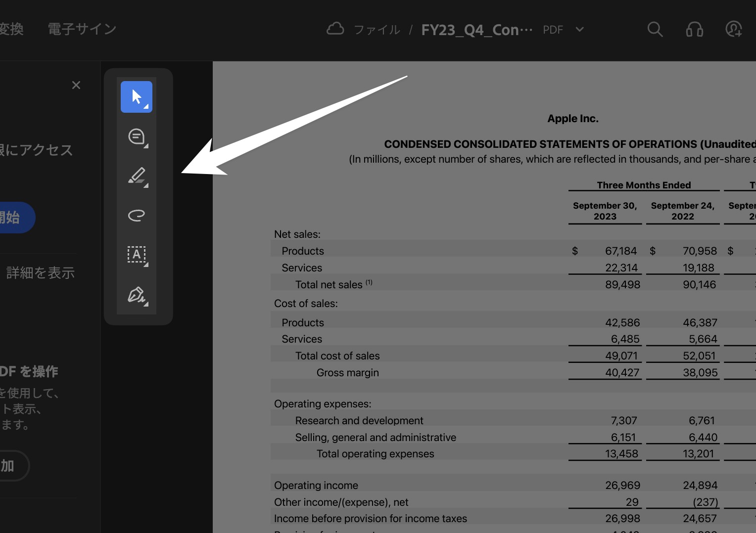Click the 'Operating expenses:' label

pos(323,404)
